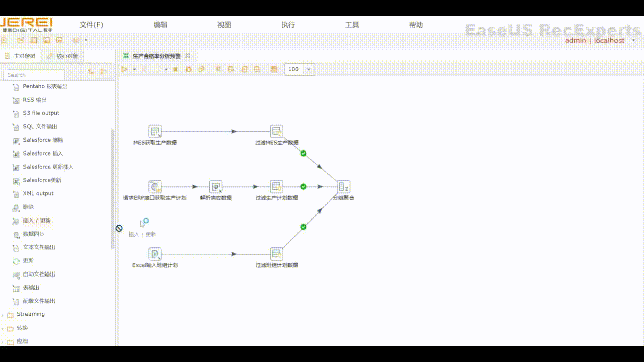Click the 请求ERP接口获取生产计划 step icon
The width and height of the screenshot is (644, 362).
155,187
